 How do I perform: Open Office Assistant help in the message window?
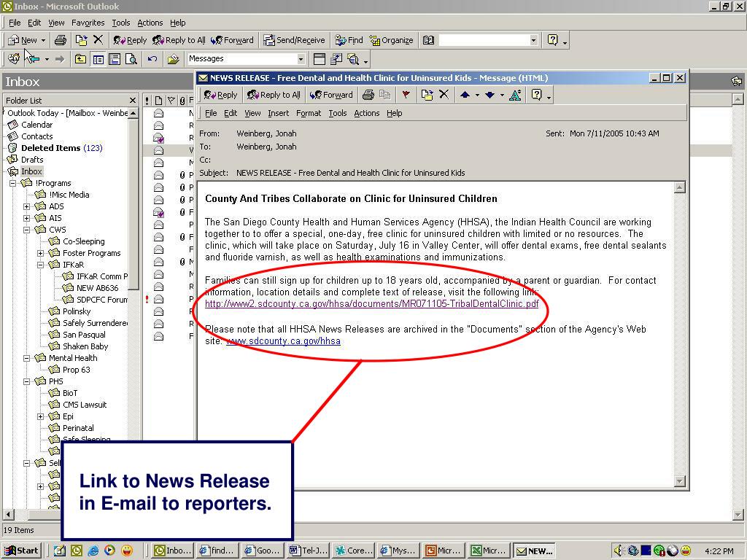537,95
